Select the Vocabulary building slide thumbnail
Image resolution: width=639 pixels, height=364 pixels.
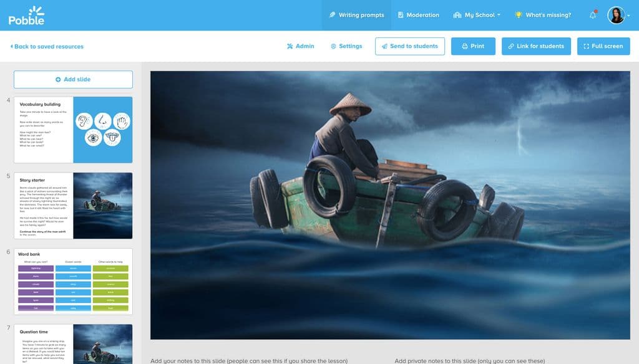[x=74, y=130]
